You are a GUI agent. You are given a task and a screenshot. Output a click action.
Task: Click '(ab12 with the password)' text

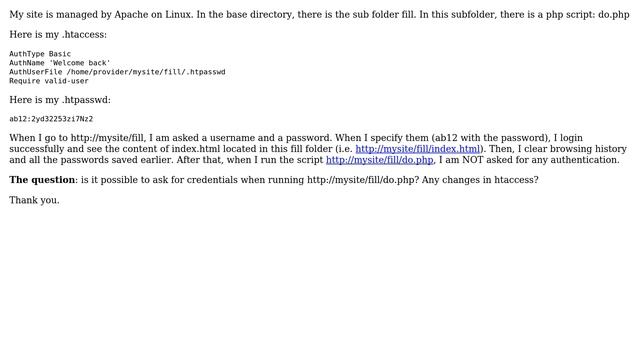(x=489, y=138)
